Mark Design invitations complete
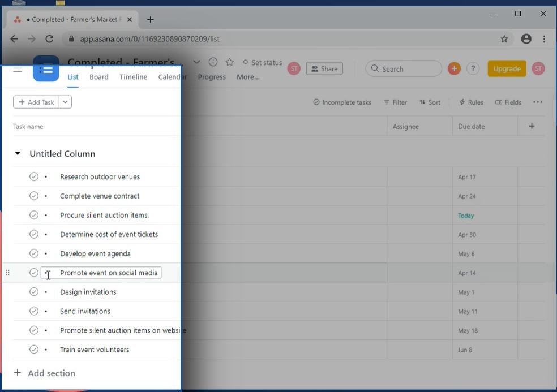557x392 pixels. (x=34, y=291)
